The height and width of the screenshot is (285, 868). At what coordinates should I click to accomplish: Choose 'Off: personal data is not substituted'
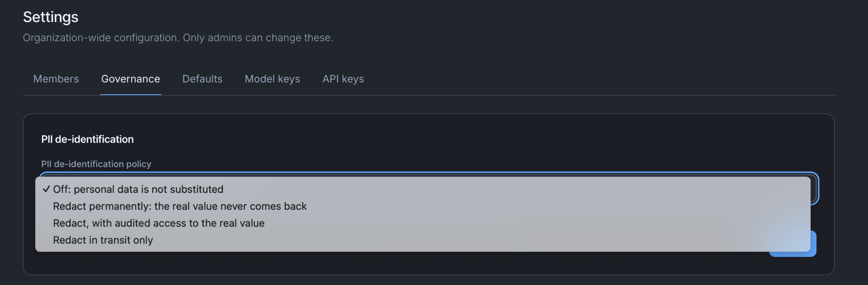pyautogui.click(x=423, y=189)
